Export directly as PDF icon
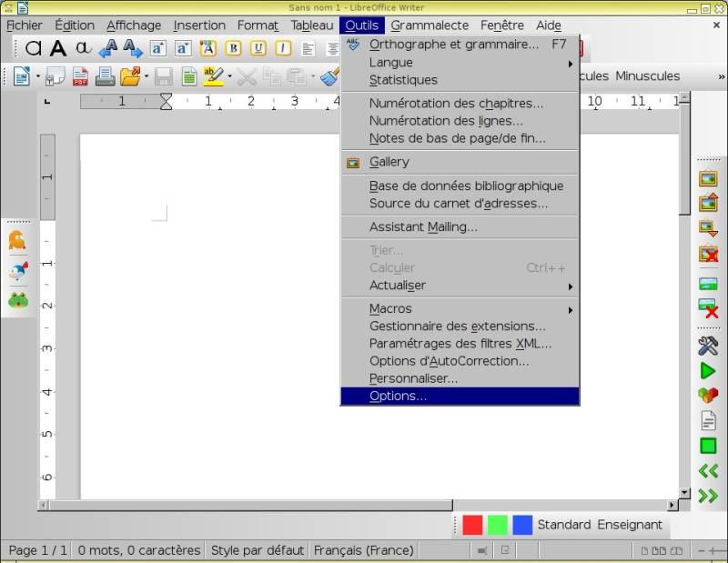 [x=80, y=77]
